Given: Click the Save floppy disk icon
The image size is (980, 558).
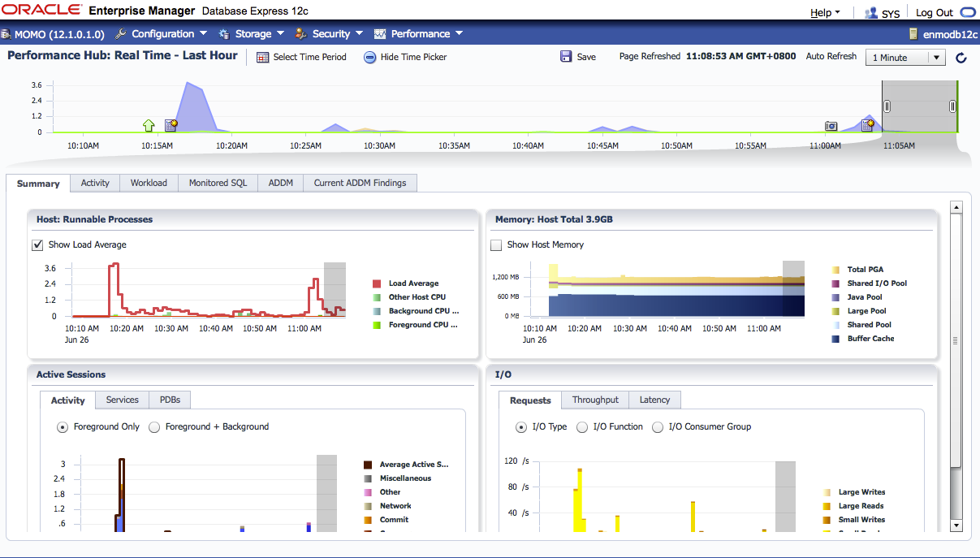Looking at the screenshot, I should point(566,57).
